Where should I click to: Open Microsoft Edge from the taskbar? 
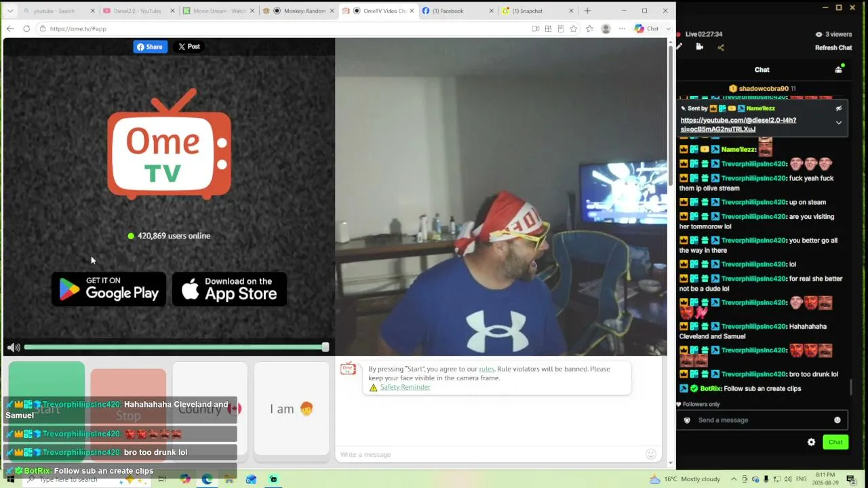[x=207, y=479]
